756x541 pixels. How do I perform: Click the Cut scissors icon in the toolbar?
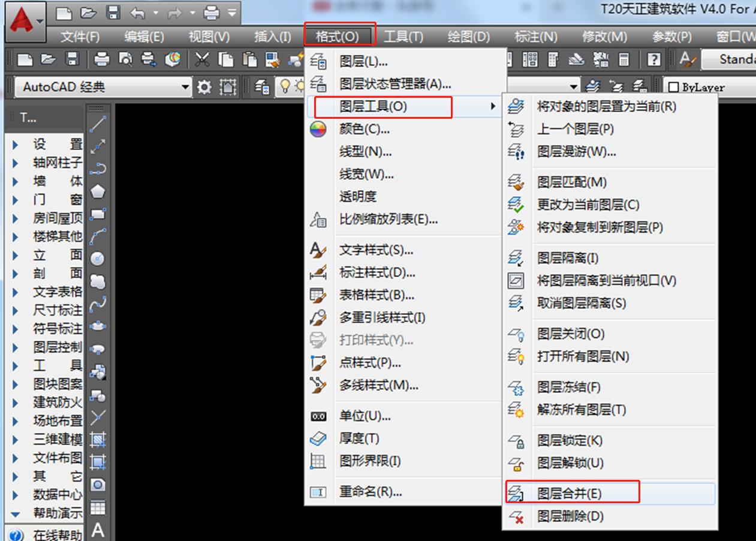click(x=203, y=59)
